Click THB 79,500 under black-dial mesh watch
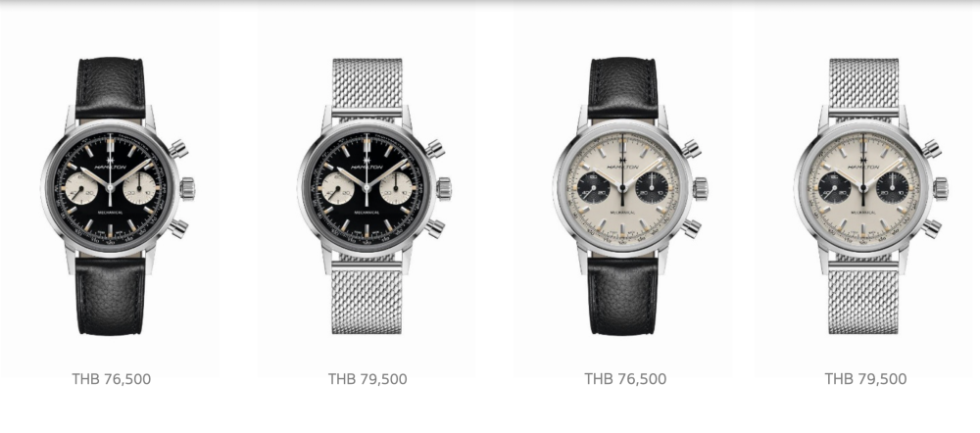The width and height of the screenshot is (980, 433). (367, 379)
